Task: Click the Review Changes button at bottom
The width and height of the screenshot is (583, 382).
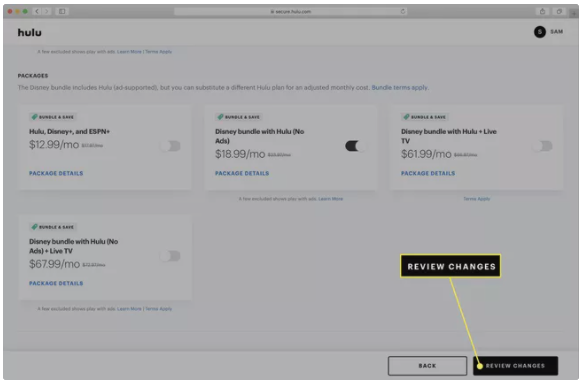Action: tap(515, 366)
